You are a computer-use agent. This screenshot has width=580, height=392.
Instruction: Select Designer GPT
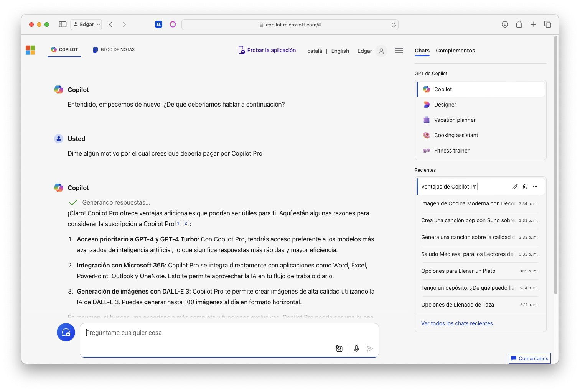coord(480,105)
